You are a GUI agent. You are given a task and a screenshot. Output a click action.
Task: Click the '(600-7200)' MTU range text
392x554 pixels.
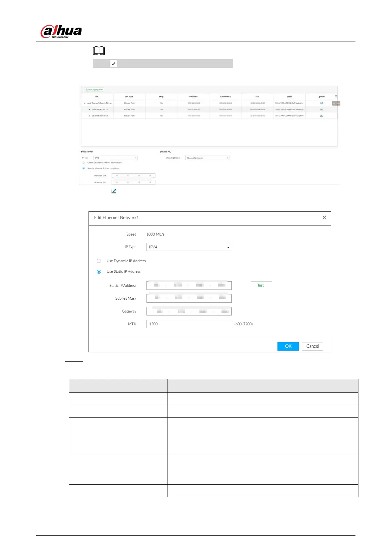click(244, 324)
